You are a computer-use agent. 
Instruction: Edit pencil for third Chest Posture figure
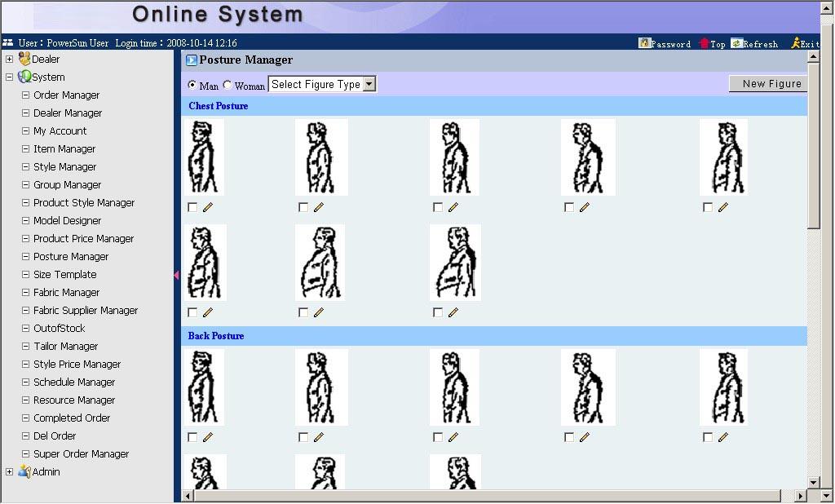click(x=453, y=207)
